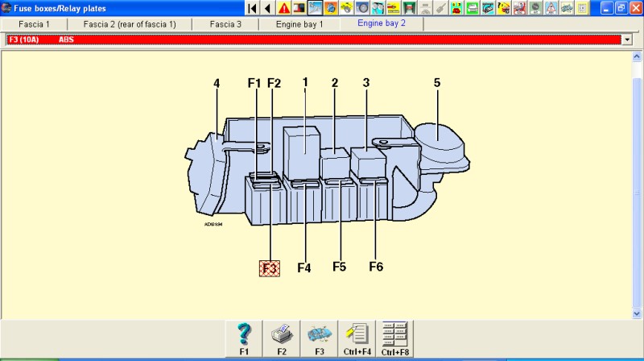Image resolution: width=644 pixels, height=361 pixels.
Task: Click the red warning triangle icon
Action: tap(284, 8)
